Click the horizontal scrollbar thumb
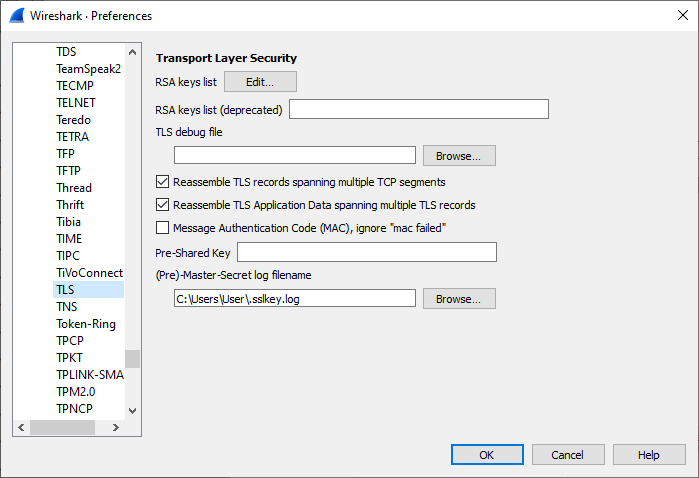The image size is (699, 478). point(62,427)
